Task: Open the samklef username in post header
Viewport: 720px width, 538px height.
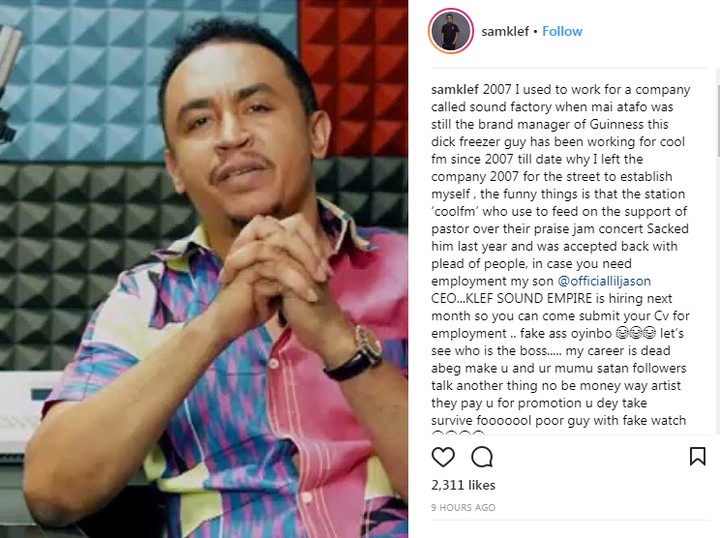Action: pos(505,31)
